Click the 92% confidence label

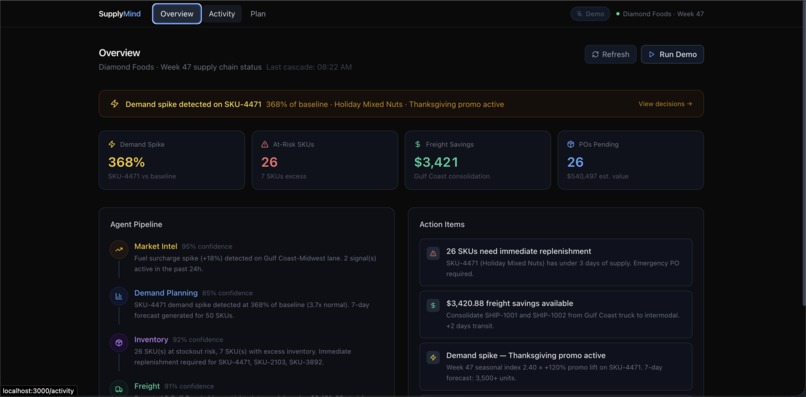[198, 340]
